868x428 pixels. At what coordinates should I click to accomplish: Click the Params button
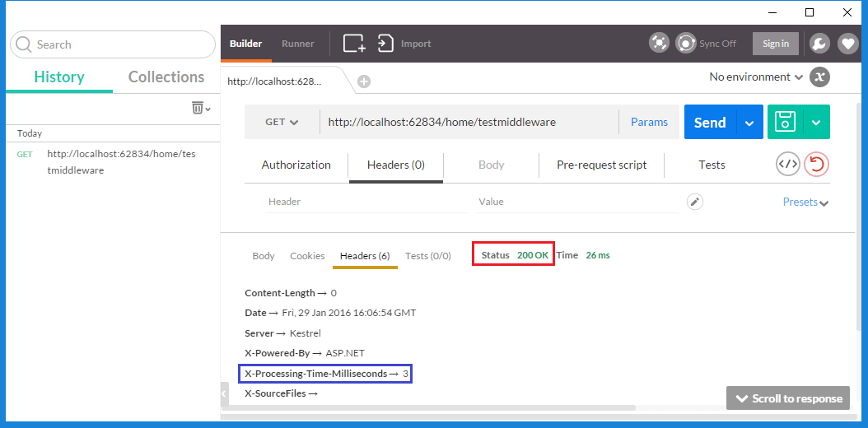click(x=649, y=122)
